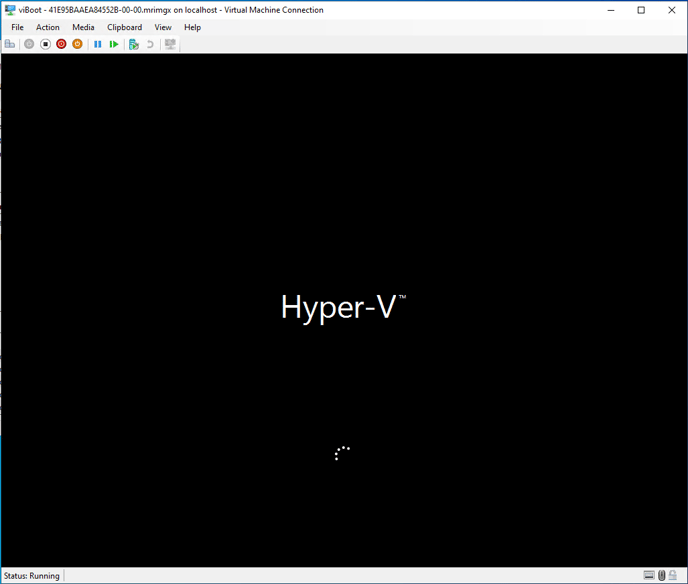The image size is (688, 584).
Task: Click the mouse status icon in status bar
Action: click(662, 575)
